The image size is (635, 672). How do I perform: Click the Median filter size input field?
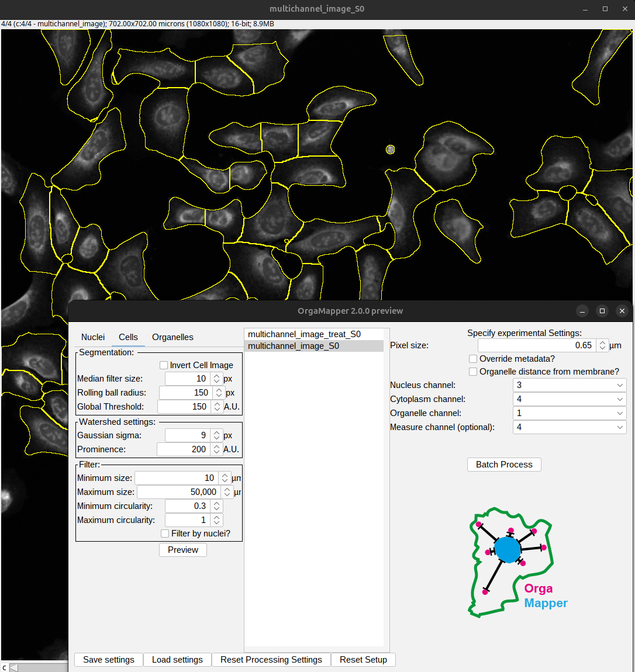(186, 379)
